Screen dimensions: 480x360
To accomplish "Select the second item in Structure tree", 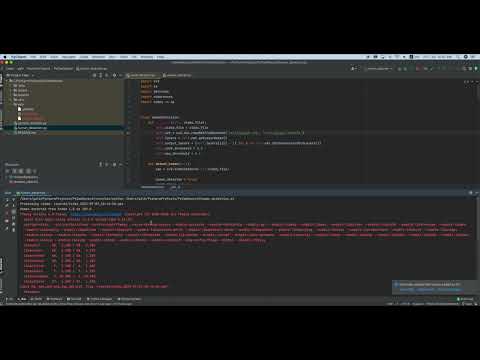I will [24, 182].
